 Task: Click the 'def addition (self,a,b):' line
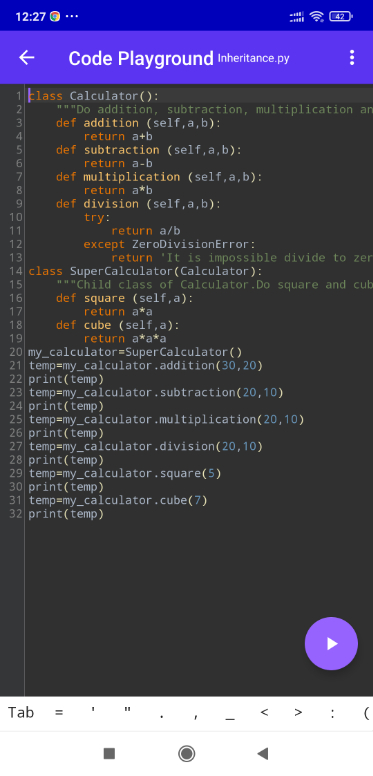(x=139, y=123)
